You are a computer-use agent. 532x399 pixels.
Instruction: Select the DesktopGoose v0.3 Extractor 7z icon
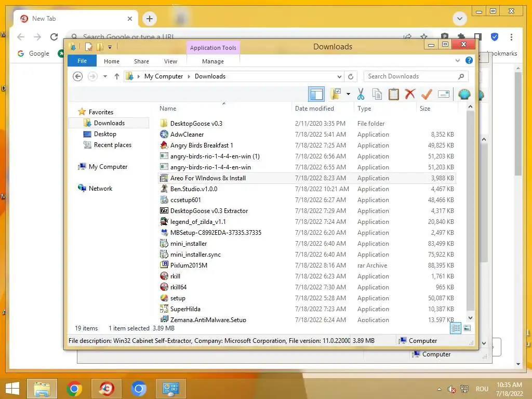[x=164, y=211]
